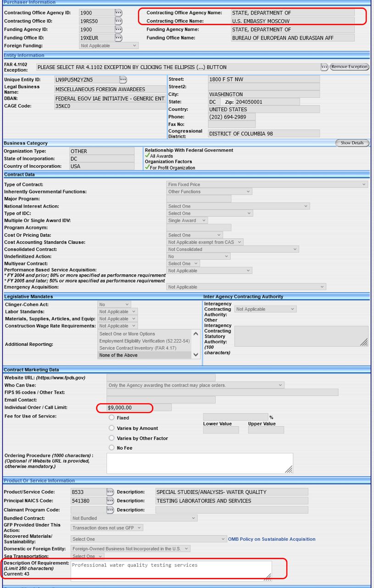The image size is (374, 588).
Task: Open Principal NAICS Code lookup ellipsis
Action: (x=110, y=501)
